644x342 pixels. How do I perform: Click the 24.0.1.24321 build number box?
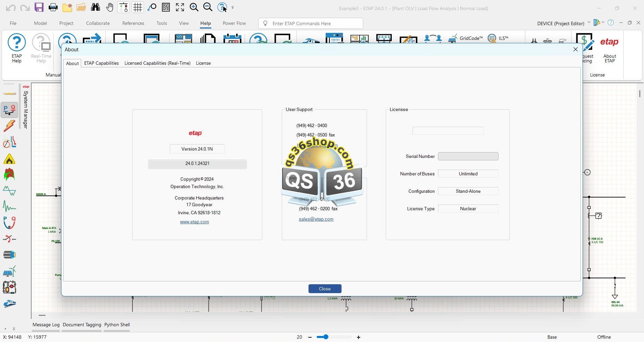point(198,164)
